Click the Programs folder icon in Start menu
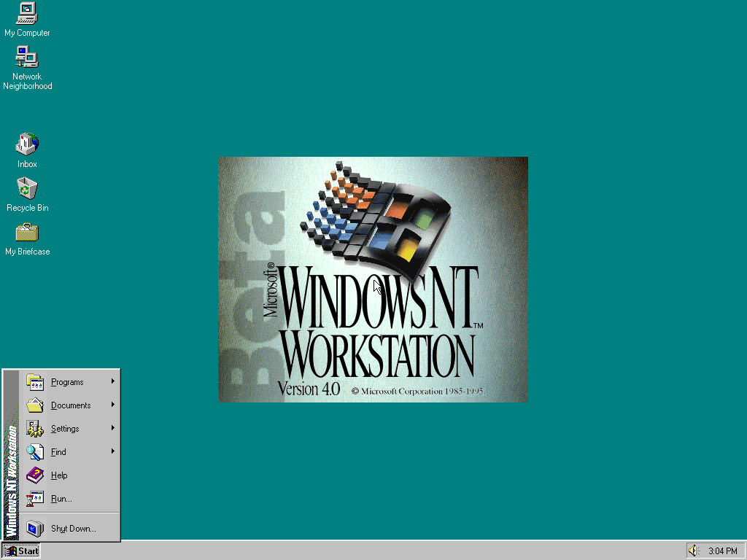Viewport: 747px width, 560px height. [35, 382]
